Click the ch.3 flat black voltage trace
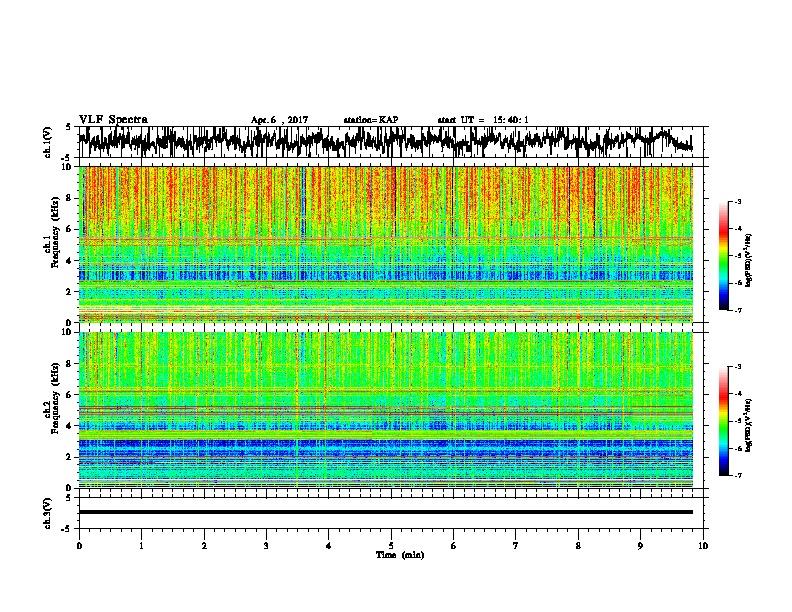The width and height of the screenshot is (792, 612). [x=385, y=512]
